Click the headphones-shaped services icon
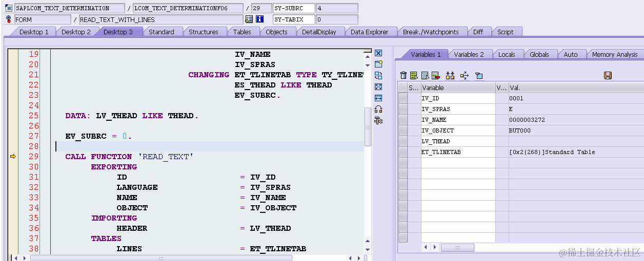This screenshot has height=261, width=644. click(378, 110)
